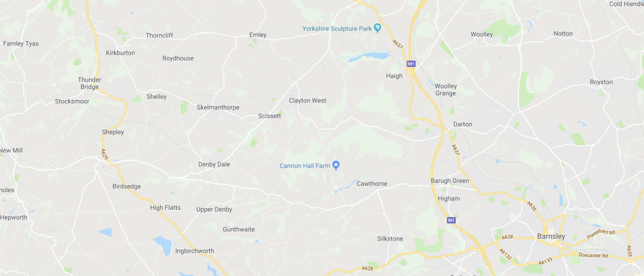This screenshot has height=276, width=644.
Task: Click the Pontefract Rd street label
Action: [x=600, y=235]
